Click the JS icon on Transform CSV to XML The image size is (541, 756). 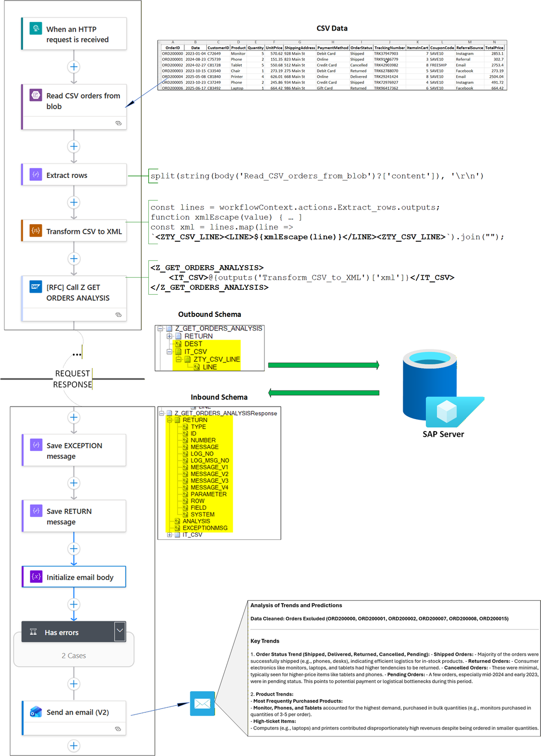[x=36, y=231]
